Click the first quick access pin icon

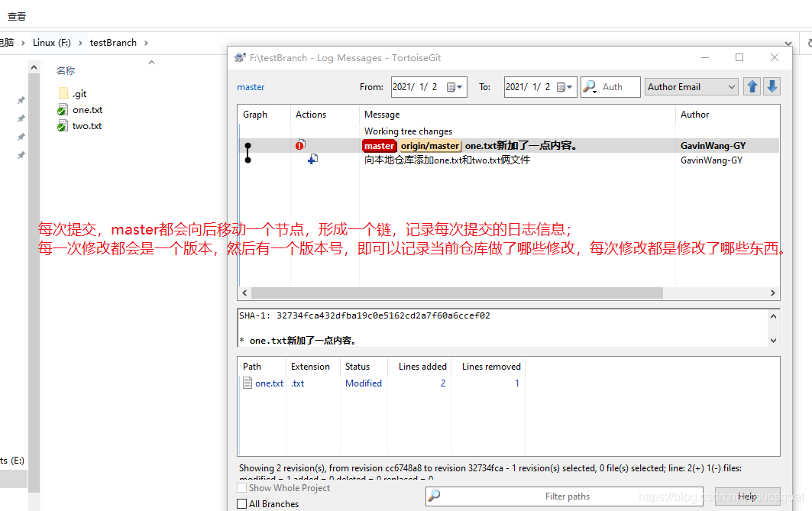21,100
